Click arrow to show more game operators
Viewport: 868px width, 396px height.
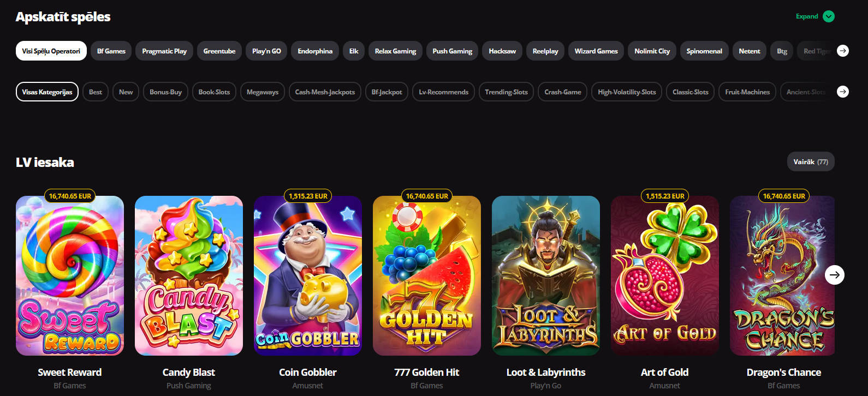[x=843, y=51]
